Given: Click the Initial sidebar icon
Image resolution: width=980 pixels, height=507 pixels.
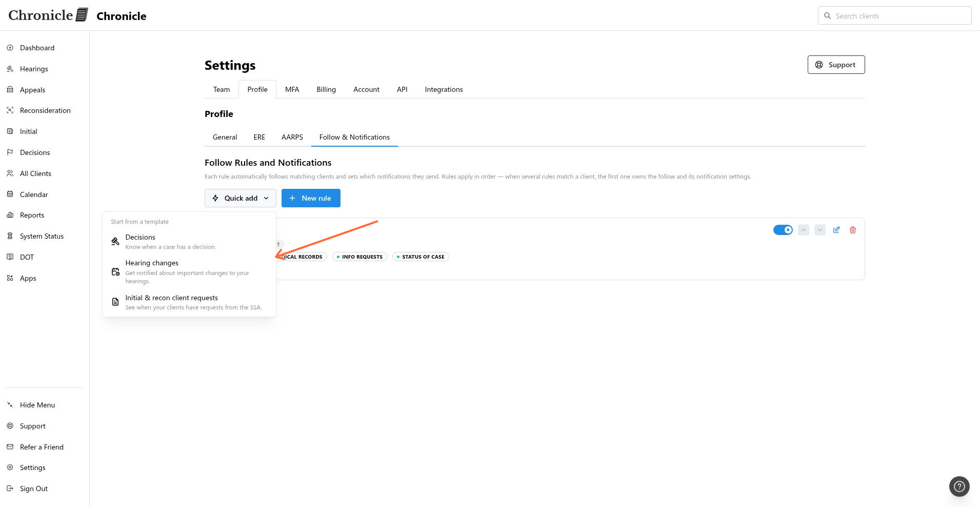Looking at the screenshot, I should coord(10,131).
